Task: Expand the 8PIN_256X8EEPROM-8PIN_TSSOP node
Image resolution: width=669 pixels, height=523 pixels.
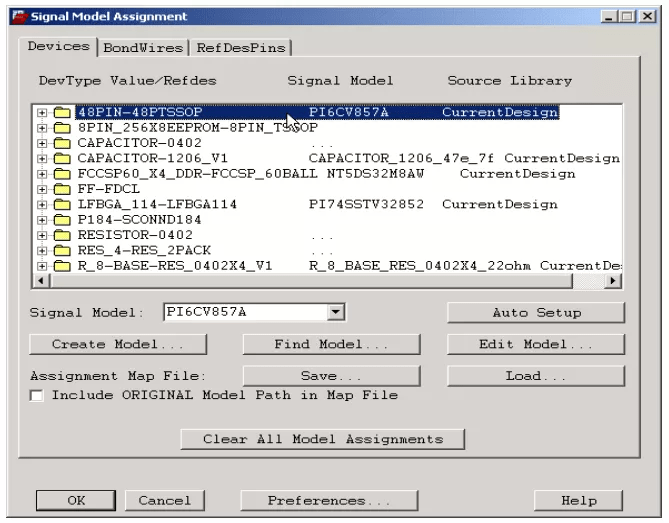Action: coord(42,128)
